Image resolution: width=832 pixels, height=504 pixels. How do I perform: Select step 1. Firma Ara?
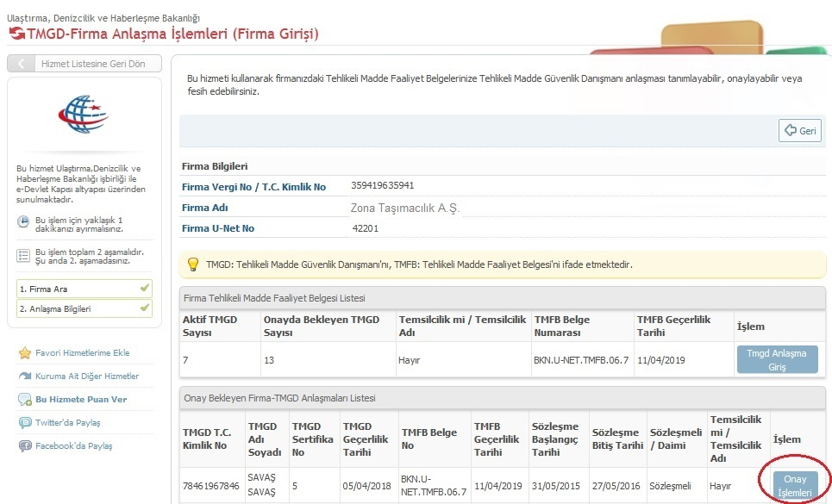point(84,289)
